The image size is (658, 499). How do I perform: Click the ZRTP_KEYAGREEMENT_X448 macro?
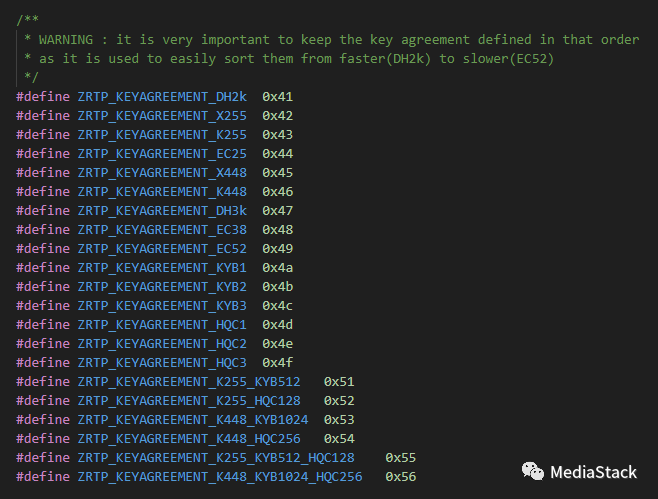point(162,172)
